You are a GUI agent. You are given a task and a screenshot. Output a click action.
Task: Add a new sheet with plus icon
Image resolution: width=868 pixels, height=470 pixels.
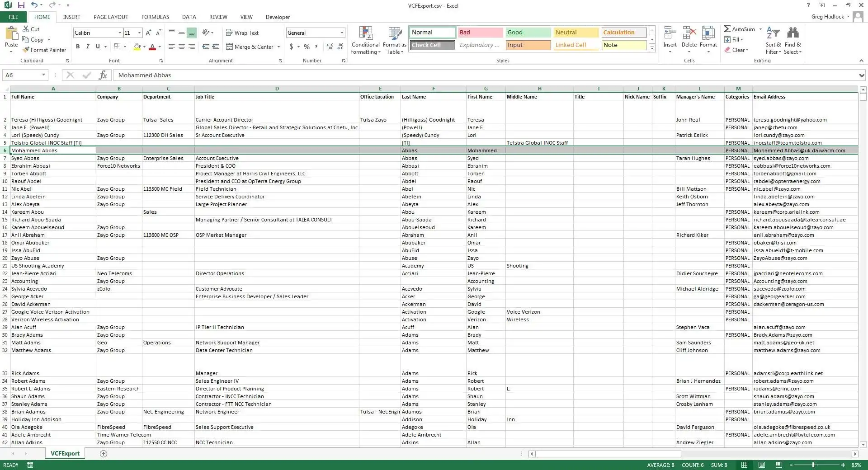tap(104, 453)
